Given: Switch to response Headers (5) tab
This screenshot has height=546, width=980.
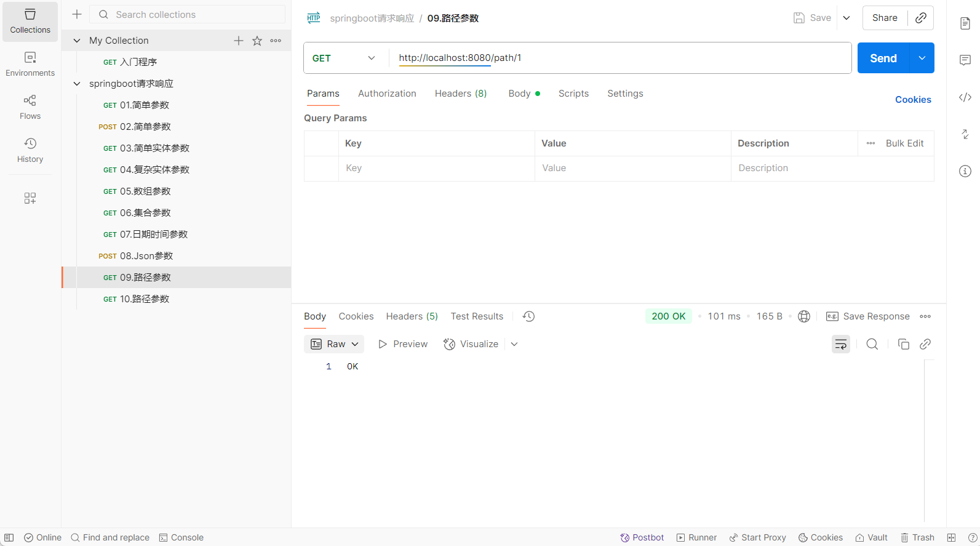Looking at the screenshot, I should coord(412,316).
